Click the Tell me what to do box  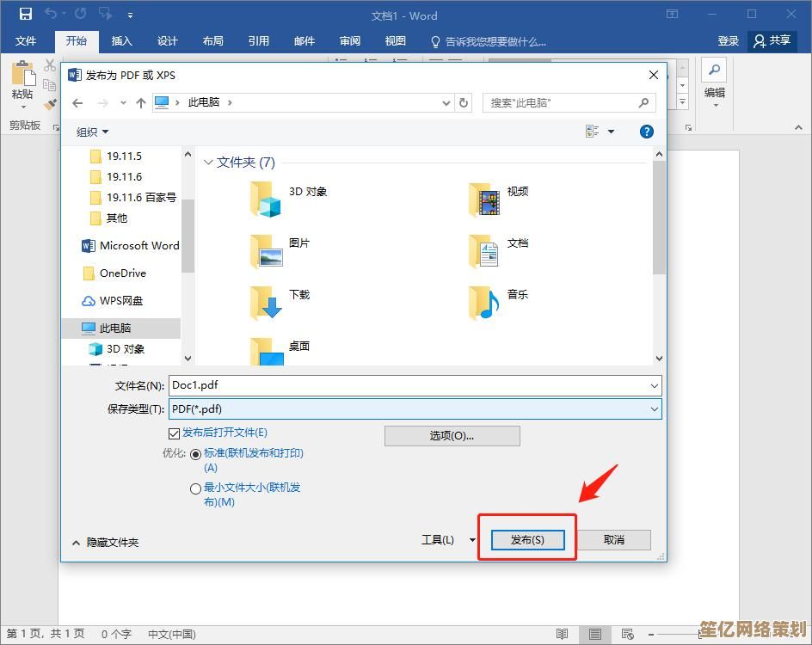point(489,41)
